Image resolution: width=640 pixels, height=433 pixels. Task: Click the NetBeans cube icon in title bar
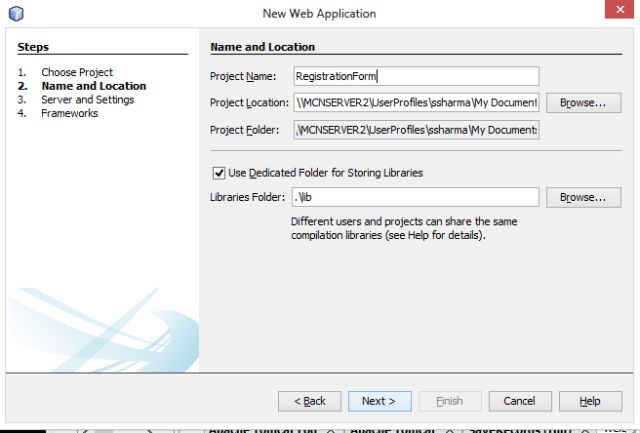coord(16,13)
